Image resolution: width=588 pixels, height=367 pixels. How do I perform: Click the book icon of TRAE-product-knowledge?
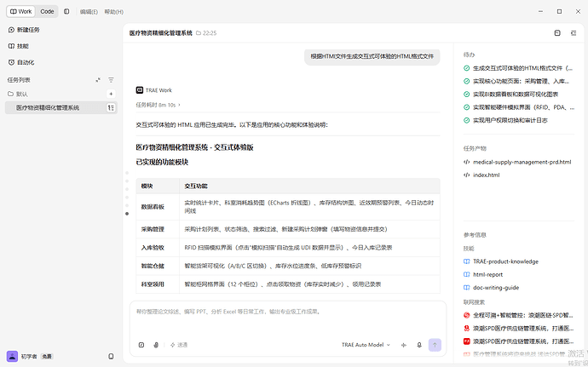pos(466,261)
